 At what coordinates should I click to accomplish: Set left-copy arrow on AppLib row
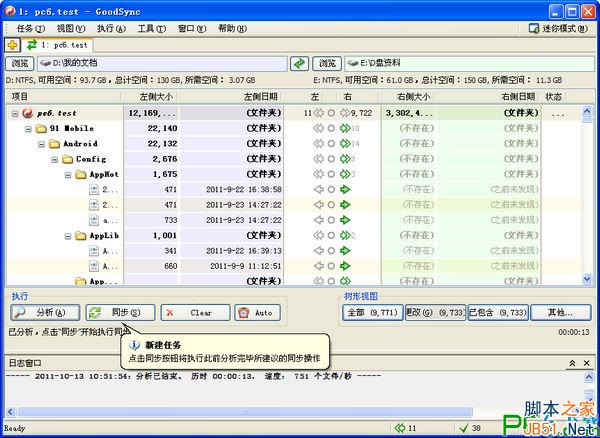[x=318, y=236]
